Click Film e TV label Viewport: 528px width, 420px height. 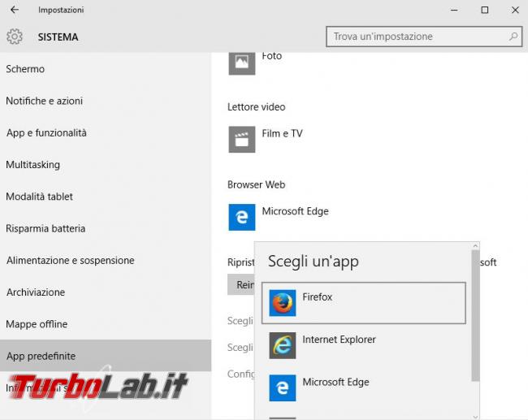tap(282, 133)
